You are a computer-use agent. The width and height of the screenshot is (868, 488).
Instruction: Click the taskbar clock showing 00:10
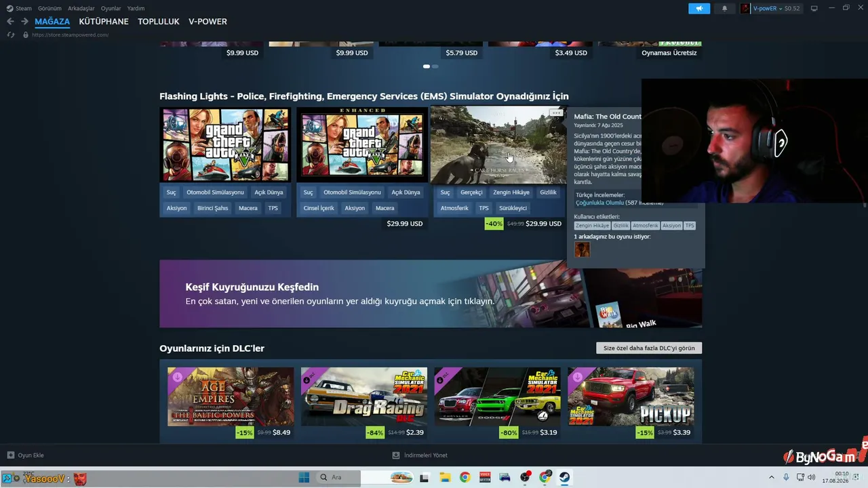[841, 477]
